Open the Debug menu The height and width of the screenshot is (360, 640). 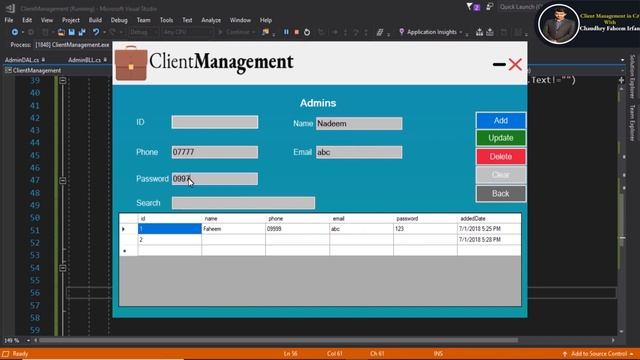click(x=119, y=20)
